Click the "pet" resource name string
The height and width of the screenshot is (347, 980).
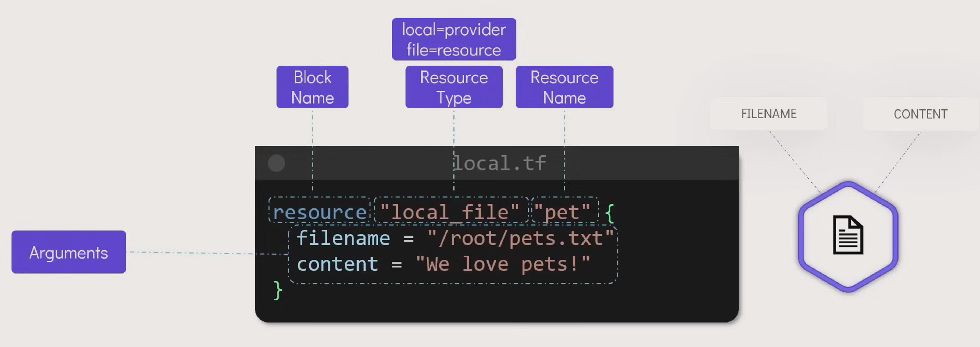pyautogui.click(x=562, y=212)
